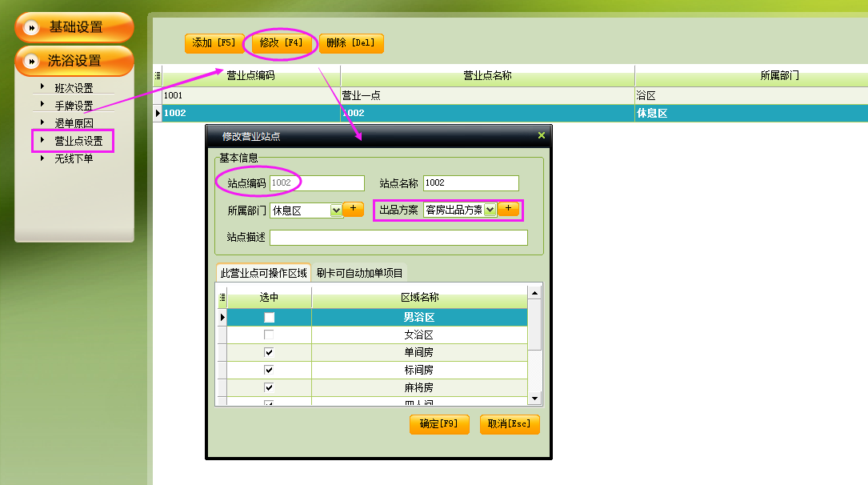Screen dimensions: 868x485
Task: Click the plus button beside 所属部门 dropdown
Action: tap(353, 210)
